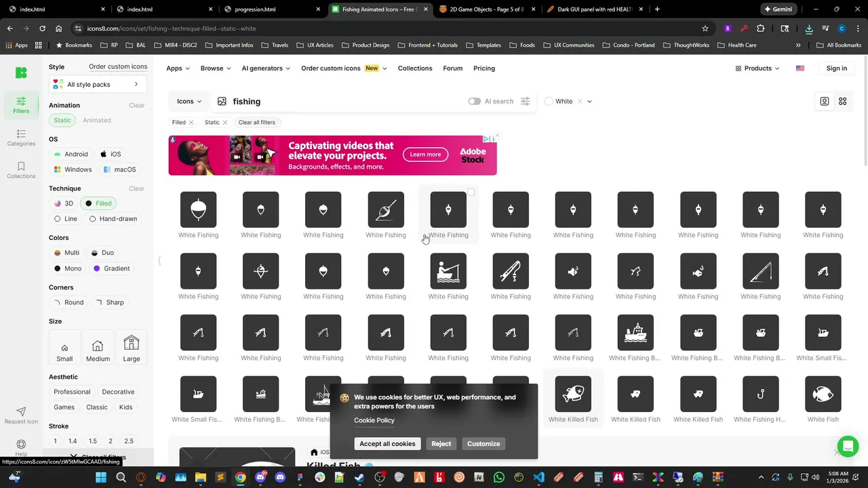Expand All style packs selector

click(x=98, y=84)
